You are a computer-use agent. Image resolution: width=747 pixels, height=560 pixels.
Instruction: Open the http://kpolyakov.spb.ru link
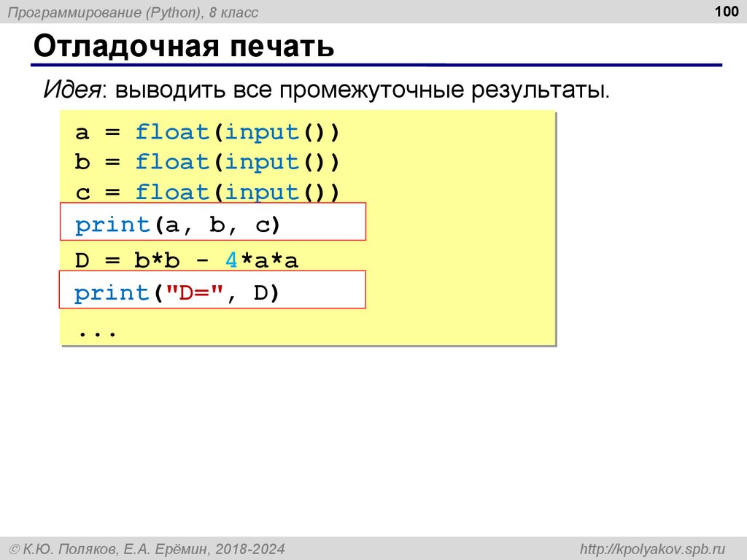[x=652, y=549]
